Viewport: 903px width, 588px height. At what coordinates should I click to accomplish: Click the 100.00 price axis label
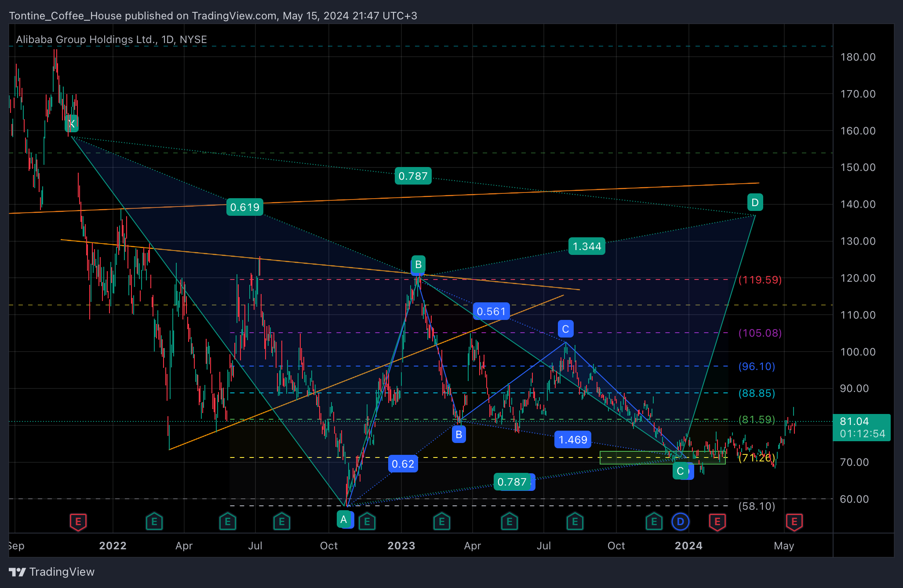pos(858,352)
